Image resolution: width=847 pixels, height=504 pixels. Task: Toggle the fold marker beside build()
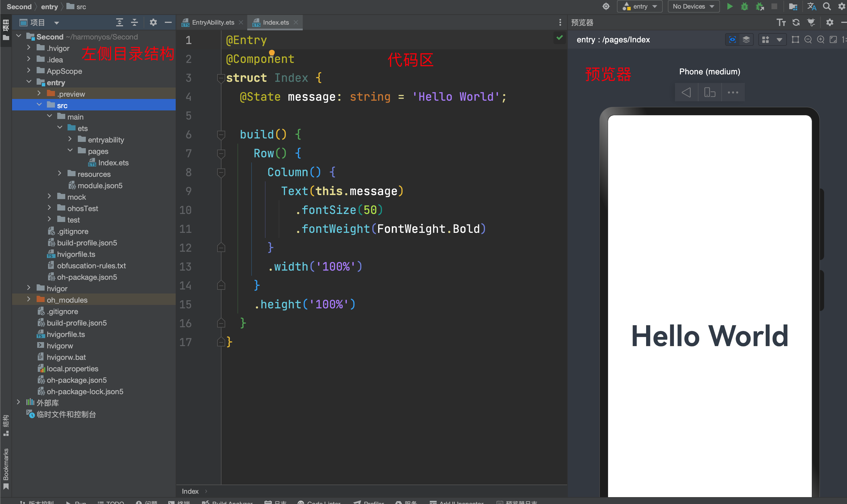coord(221,135)
